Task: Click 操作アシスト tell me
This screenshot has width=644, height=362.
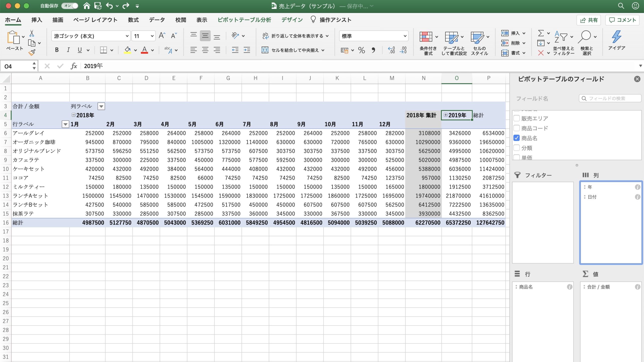Action: pyautogui.click(x=331, y=20)
